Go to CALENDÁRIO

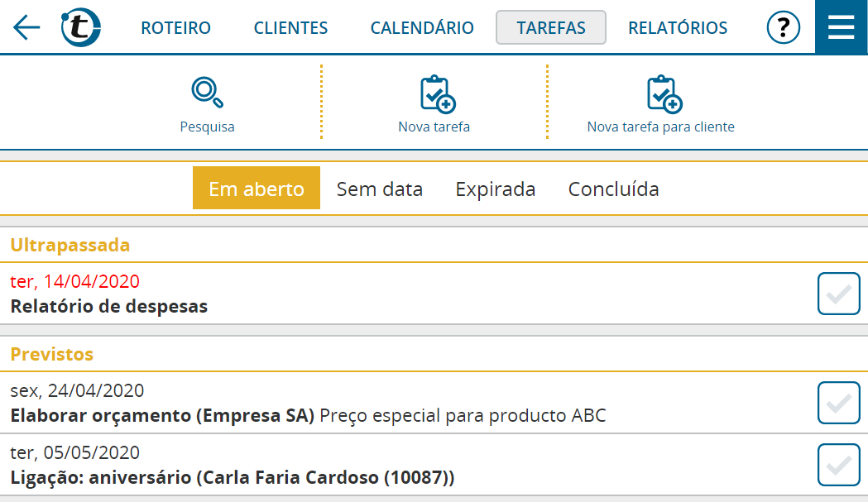click(x=422, y=27)
